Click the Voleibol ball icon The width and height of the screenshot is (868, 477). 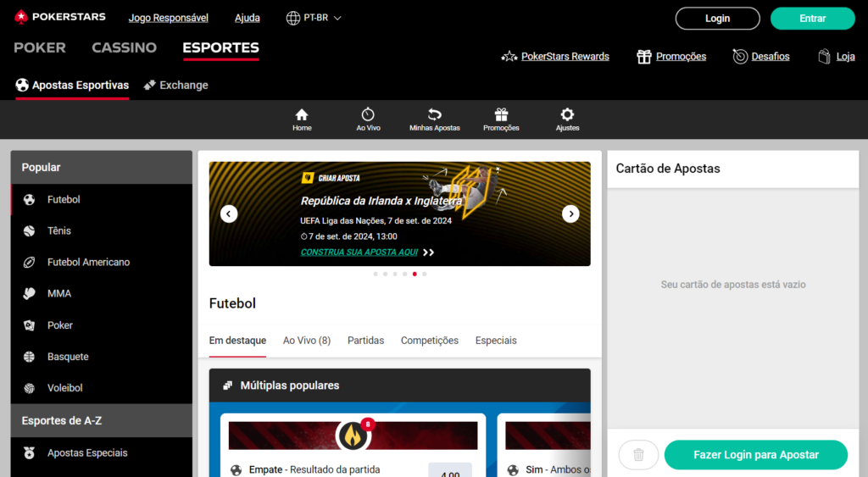(30, 388)
